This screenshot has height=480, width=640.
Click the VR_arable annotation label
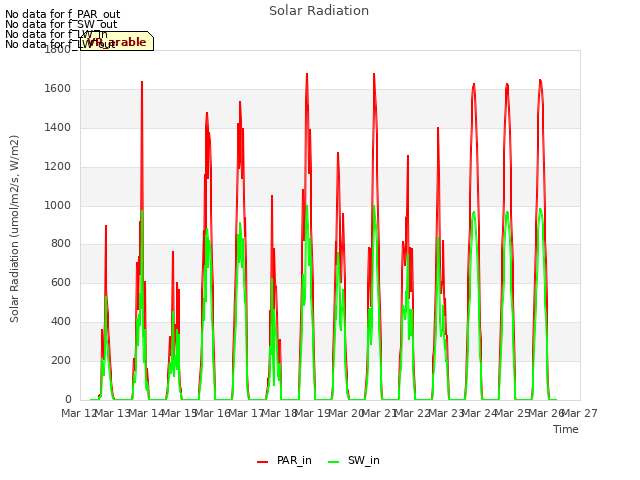[x=117, y=41]
